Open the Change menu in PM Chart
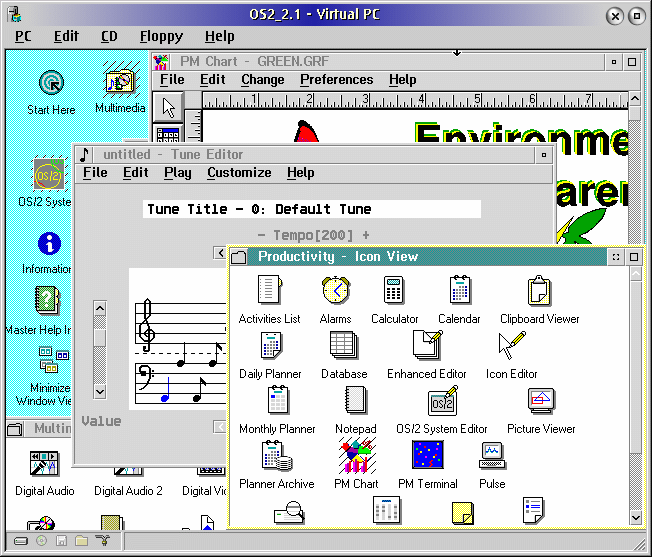652x557 pixels. pos(263,79)
